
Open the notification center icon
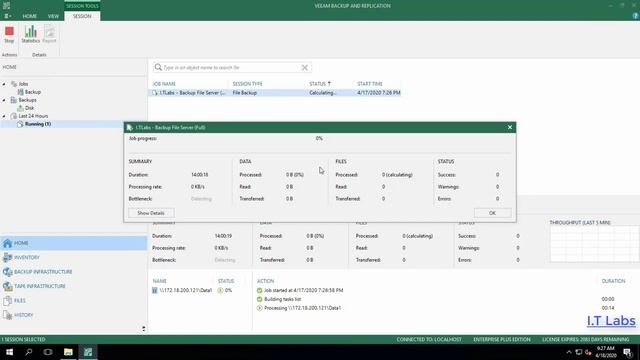point(627,352)
